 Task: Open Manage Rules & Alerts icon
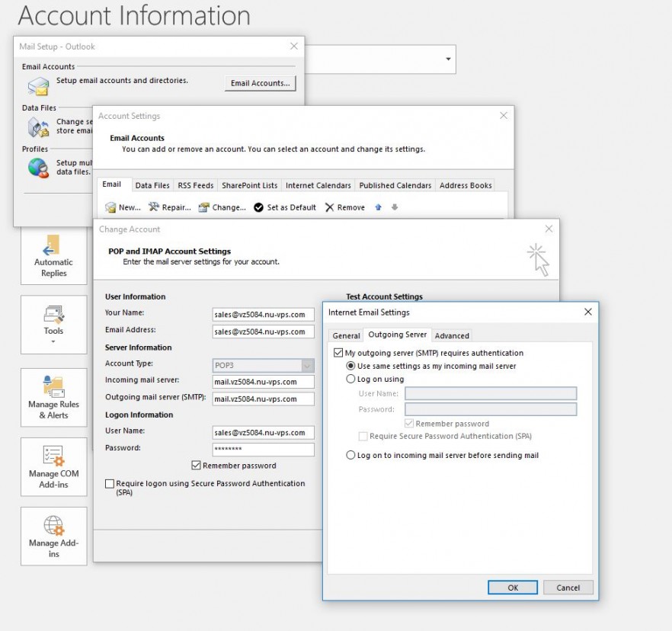click(x=54, y=386)
